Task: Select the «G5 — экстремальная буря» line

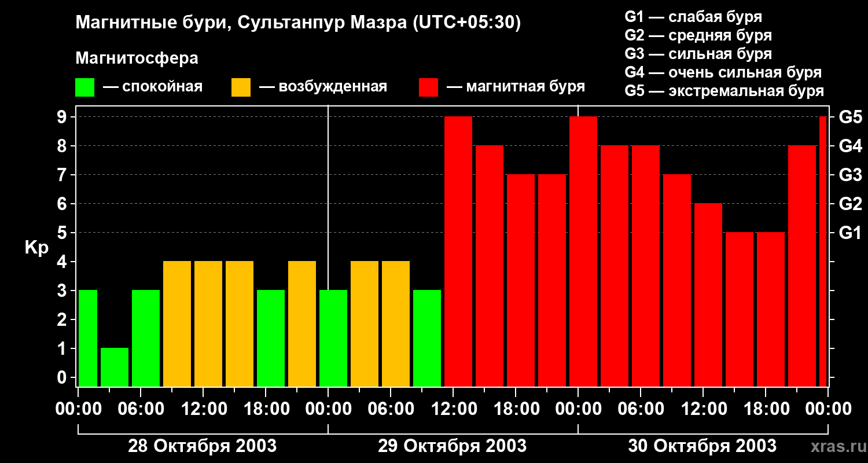Action: (x=724, y=91)
